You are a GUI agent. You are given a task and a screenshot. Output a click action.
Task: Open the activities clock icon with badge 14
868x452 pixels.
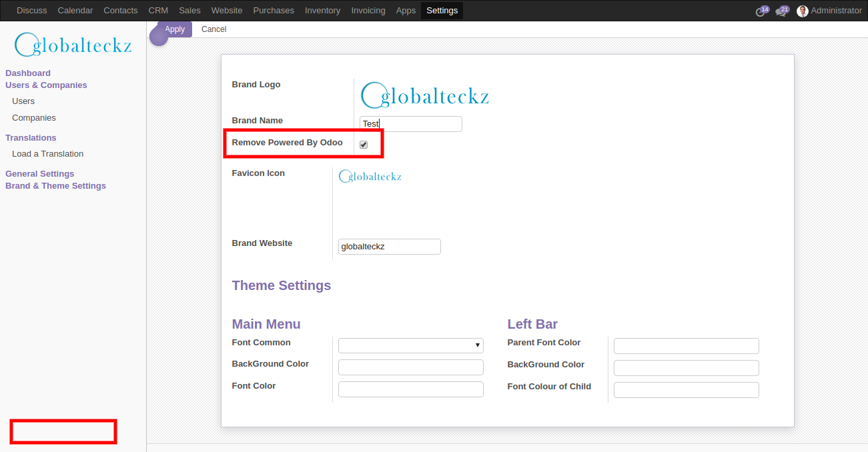(x=762, y=11)
